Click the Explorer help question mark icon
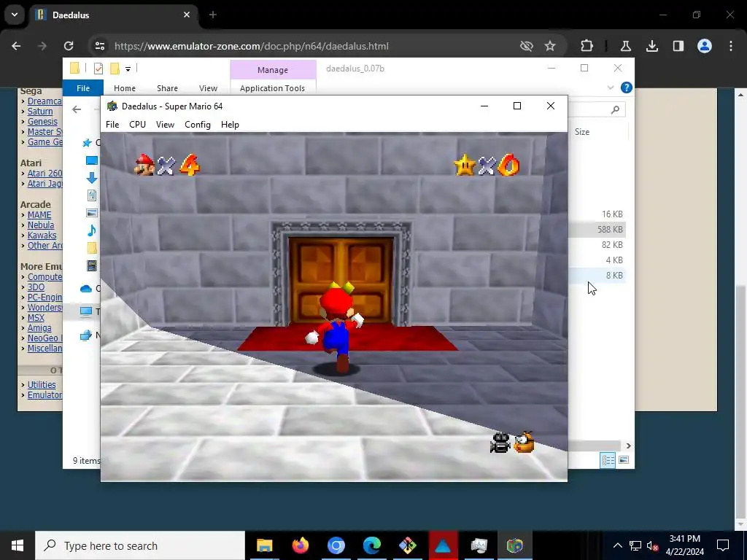 pos(627,87)
